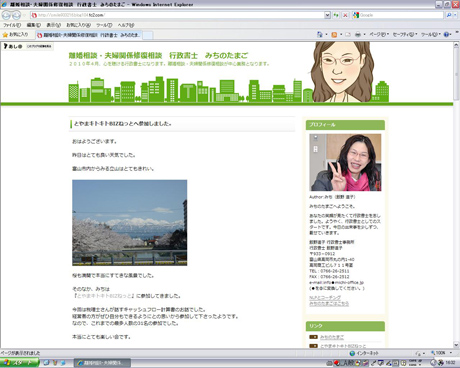Open the ツール (Tools) menu in menu bar
Viewport: 460px width, 368px height.
[x=104, y=25]
